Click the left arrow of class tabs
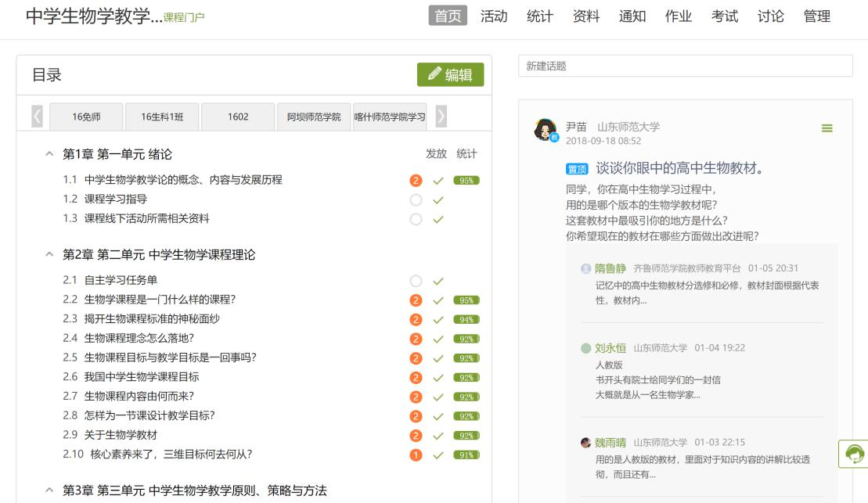Screen dimensions: 868x503 [37, 117]
